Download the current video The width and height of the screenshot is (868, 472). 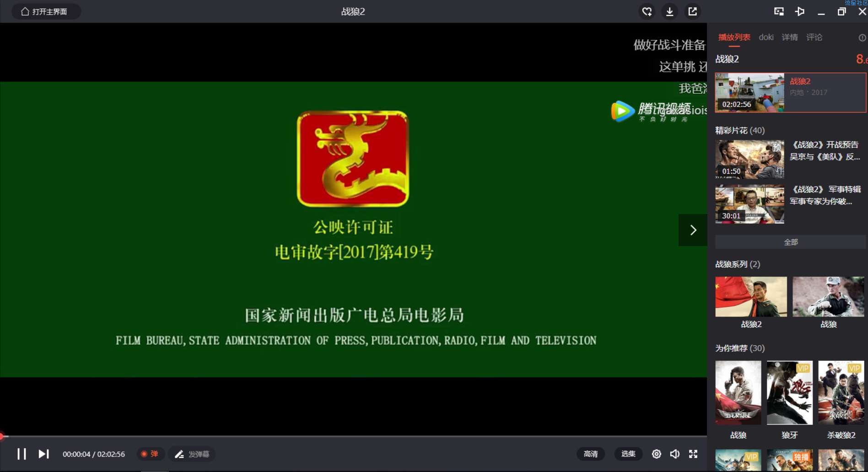tap(669, 11)
